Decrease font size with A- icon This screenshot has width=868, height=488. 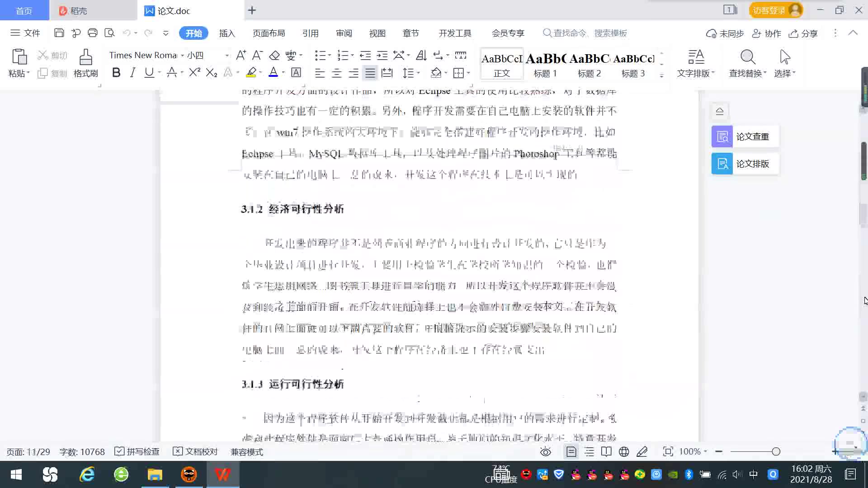(257, 55)
